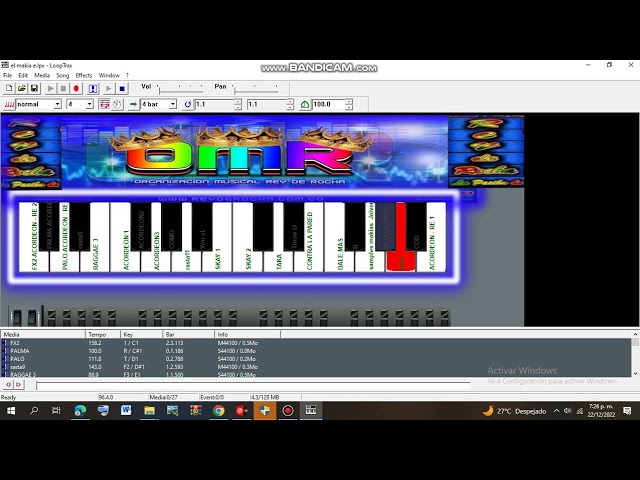The height and width of the screenshot is (480, 640).
Task: Play the SKAY 2 white key
Action: pyautogui.click(x=248, y=261)
